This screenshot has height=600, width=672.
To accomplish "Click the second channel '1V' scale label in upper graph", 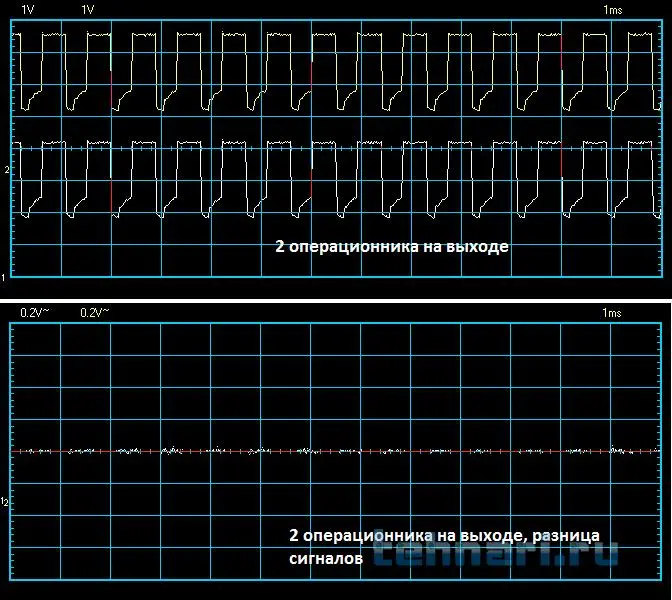I will pyautogui.click(x=88, y=10).
